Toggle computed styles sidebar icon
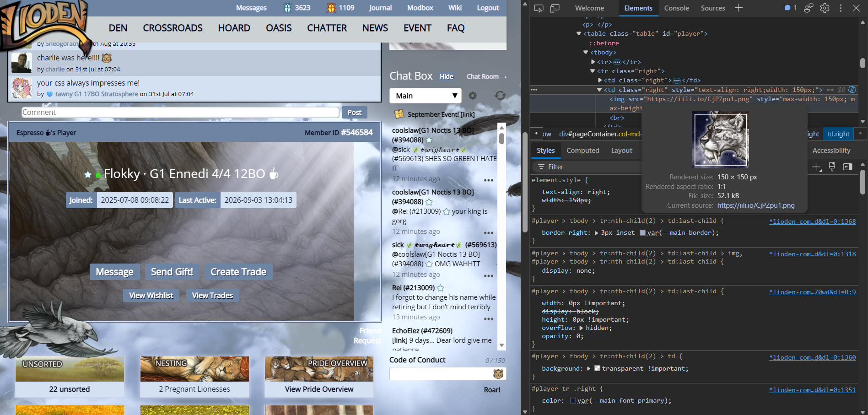Image resolution: width=868 pixels, height=415 pixels. point(847,167)
